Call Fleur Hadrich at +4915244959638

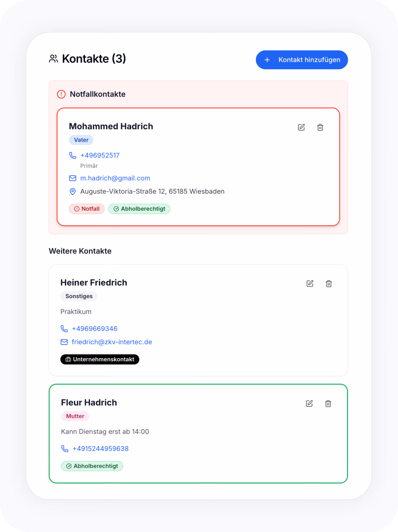pyautogui.click(x=100, y=449)
